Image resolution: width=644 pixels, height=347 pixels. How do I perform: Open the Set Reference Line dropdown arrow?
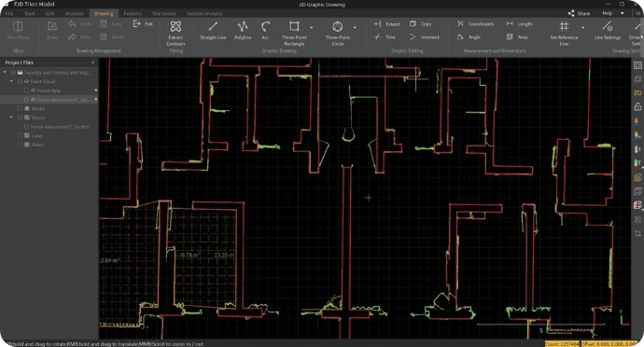582,27
